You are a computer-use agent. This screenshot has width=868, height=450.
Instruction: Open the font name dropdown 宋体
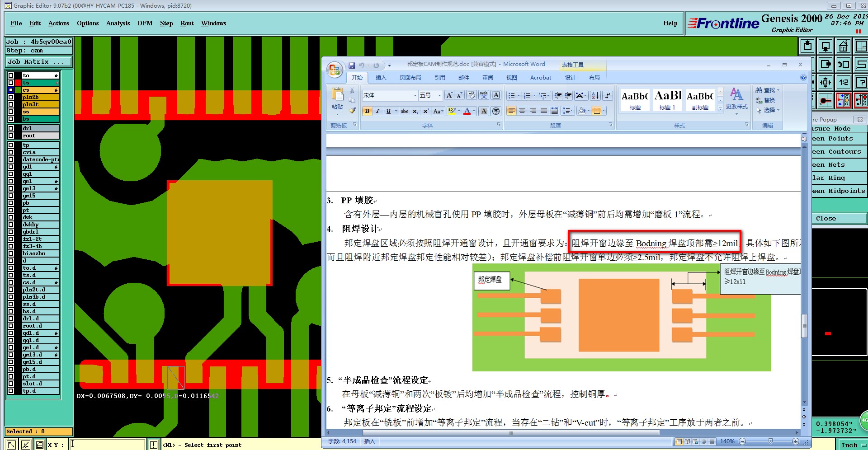coord(415,95)
